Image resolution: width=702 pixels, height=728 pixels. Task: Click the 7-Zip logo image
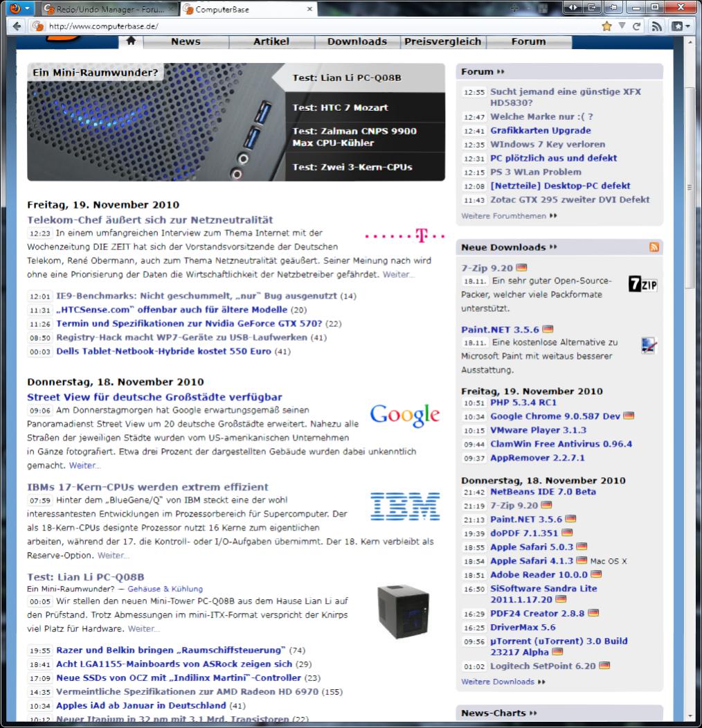(x=643, y=284)
